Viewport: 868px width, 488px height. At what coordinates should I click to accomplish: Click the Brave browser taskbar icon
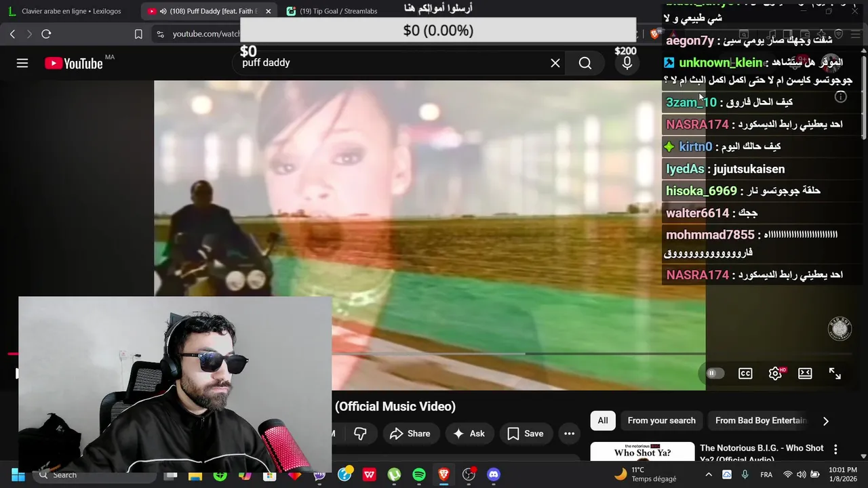[x=444, y=475]
